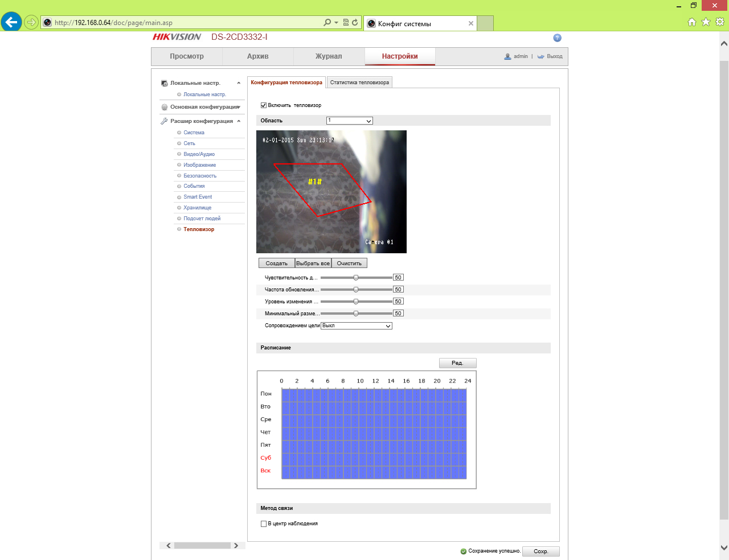The height and width of the screenshot is (560, 729).
Task: Open the browser tools gear icon
Action: [x=720, y=22]
